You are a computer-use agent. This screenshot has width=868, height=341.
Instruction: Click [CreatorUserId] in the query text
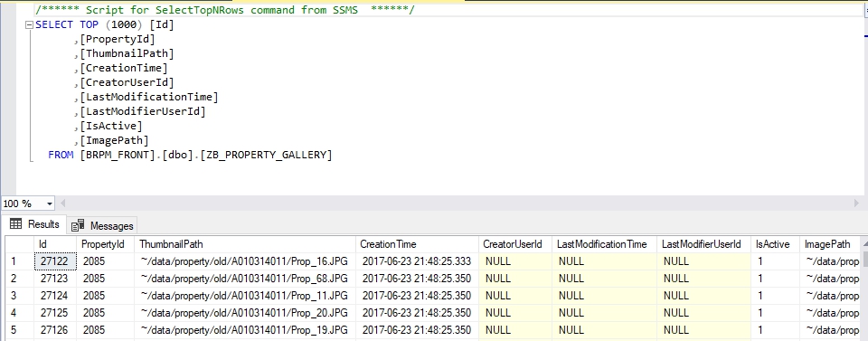pyautogui.click(x=127, y=82)
